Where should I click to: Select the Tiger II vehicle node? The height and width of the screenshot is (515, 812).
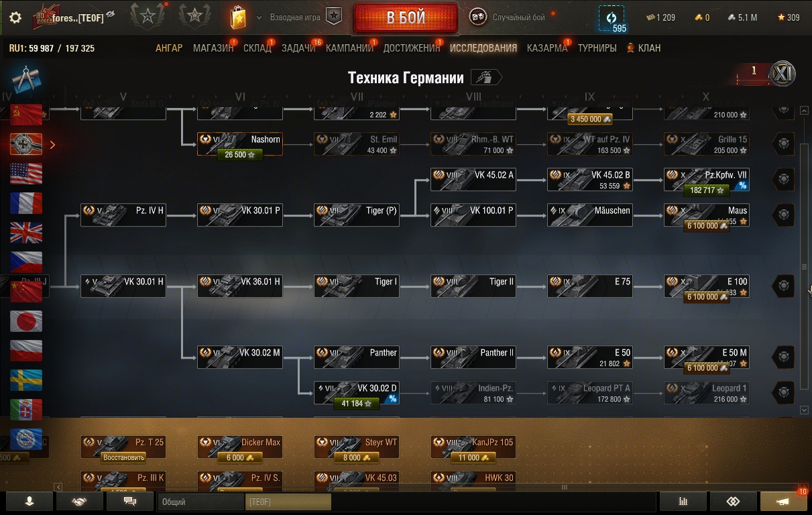pyautogui.click(x=473, y=286)
